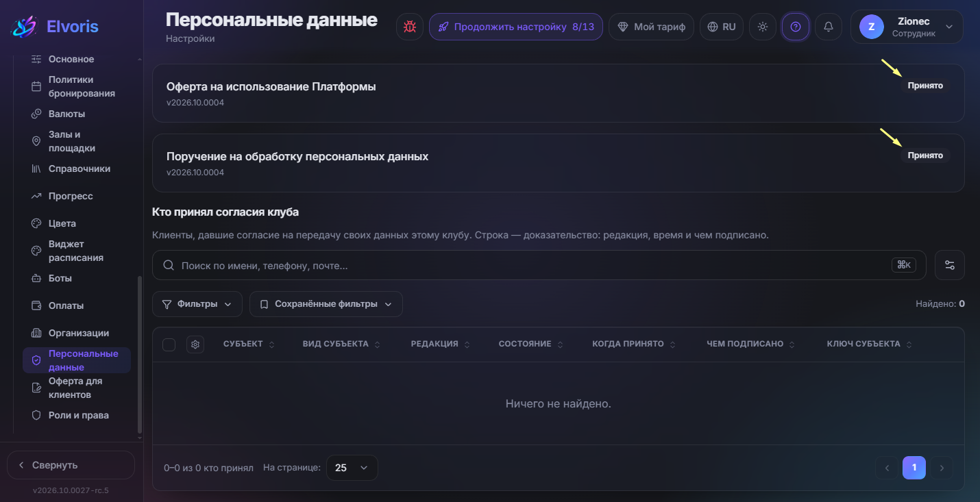This screenshot has width=980, height=502.
Task: Focus the search by name, phone, email field
Action: (x=539, y=265)
